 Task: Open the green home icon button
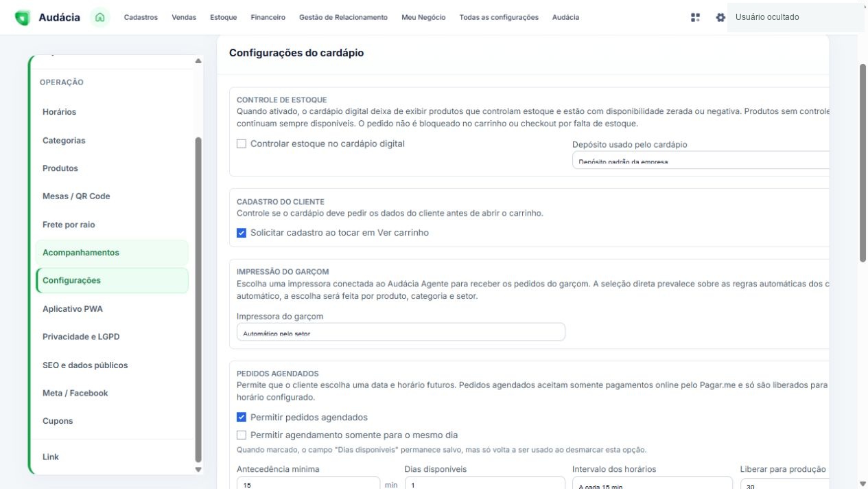coord(100,17)
